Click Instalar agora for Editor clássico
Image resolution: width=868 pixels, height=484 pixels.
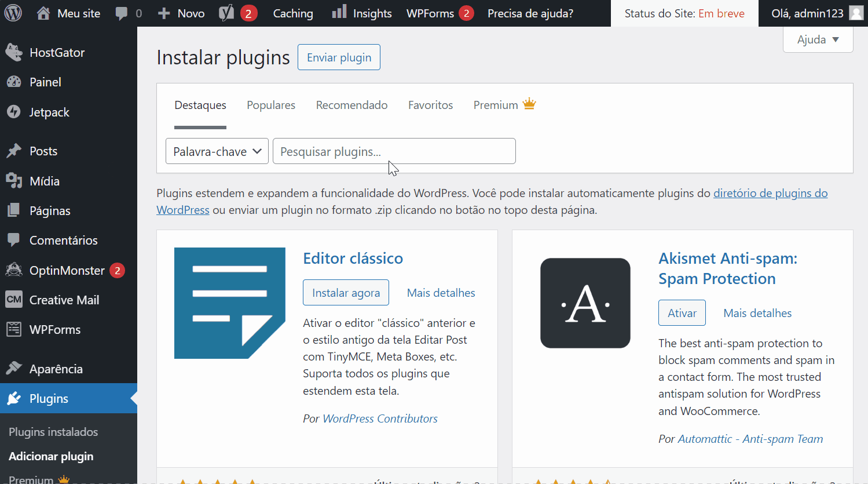click(346, 293)
